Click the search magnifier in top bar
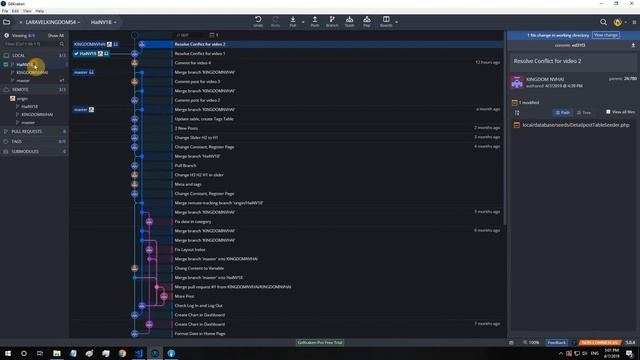 tap(603, 22)
